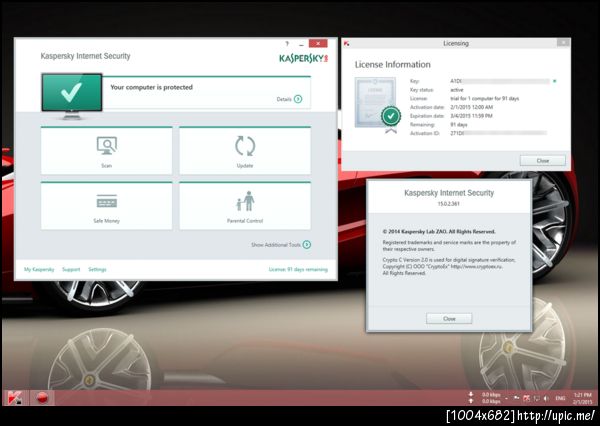Click the help question mark in Kaspersky window
Viewport: 600px width, 426px height.
tap(287, 44)
